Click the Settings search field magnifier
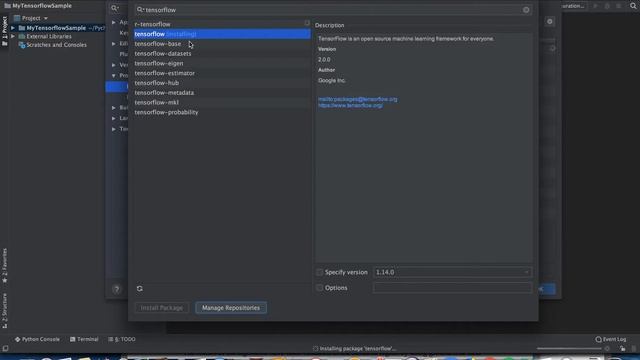The height and width of the screenshot is (360, 640). 115,8
